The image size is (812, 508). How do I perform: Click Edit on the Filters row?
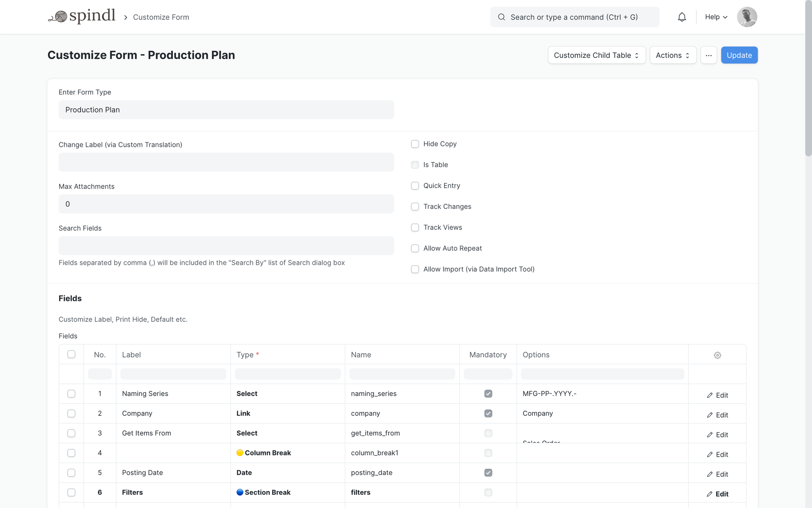click(x=717, y=494)
